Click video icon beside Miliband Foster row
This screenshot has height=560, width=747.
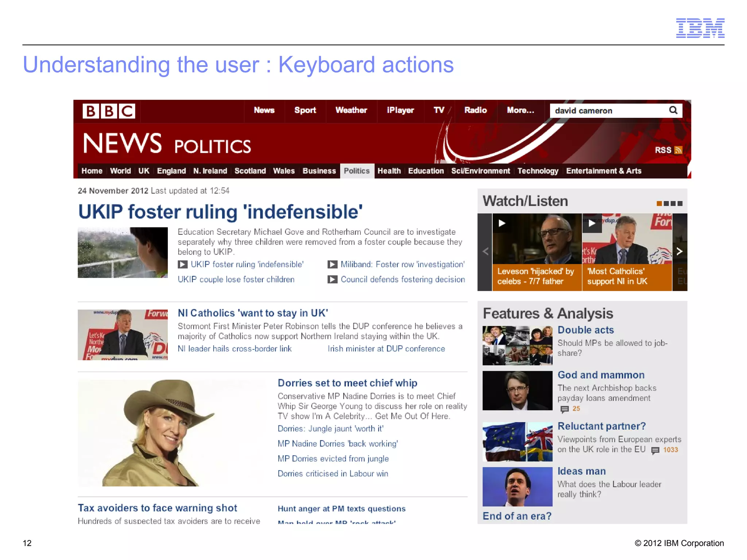pos(332,264)
